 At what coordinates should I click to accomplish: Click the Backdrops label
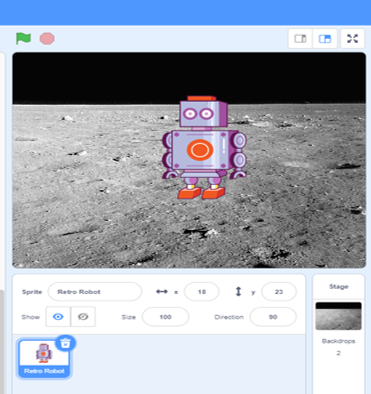point(338,341)
